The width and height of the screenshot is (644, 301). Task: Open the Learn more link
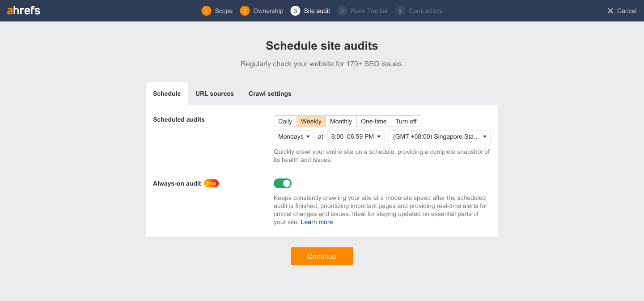point(317,222)
